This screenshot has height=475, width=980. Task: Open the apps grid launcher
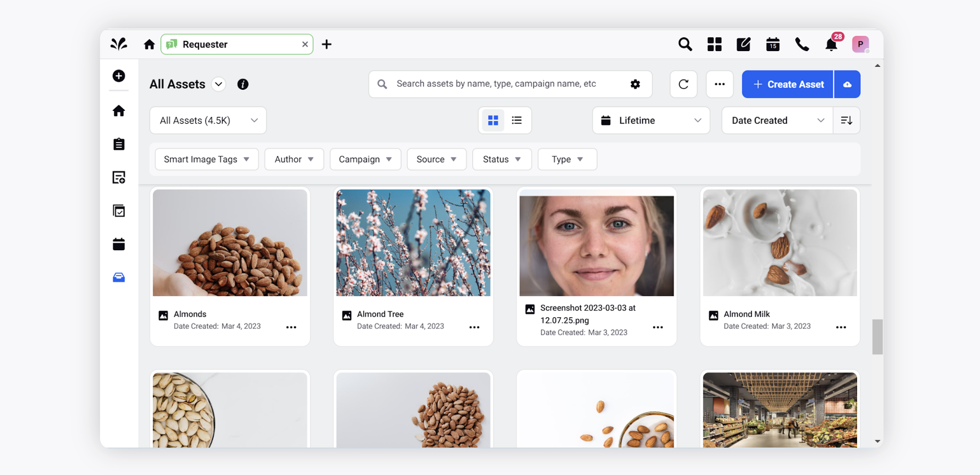click(714, 44)
